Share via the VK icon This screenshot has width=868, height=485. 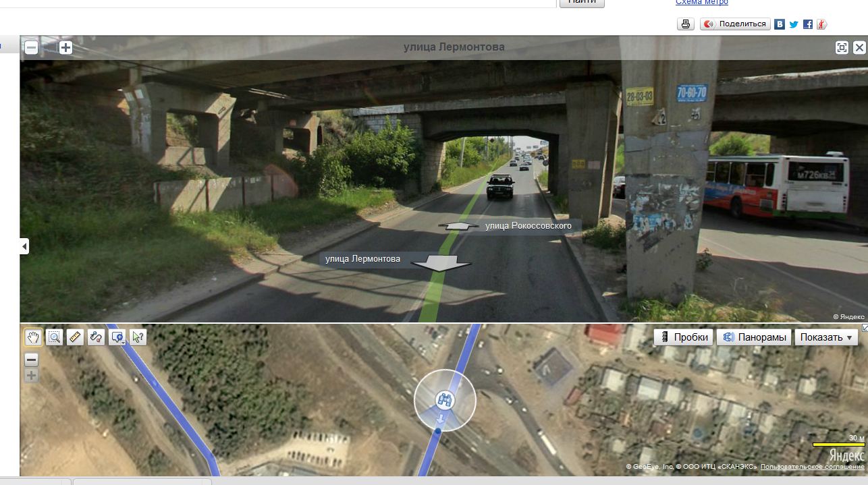pyautogui.click(x=780, y=24)
